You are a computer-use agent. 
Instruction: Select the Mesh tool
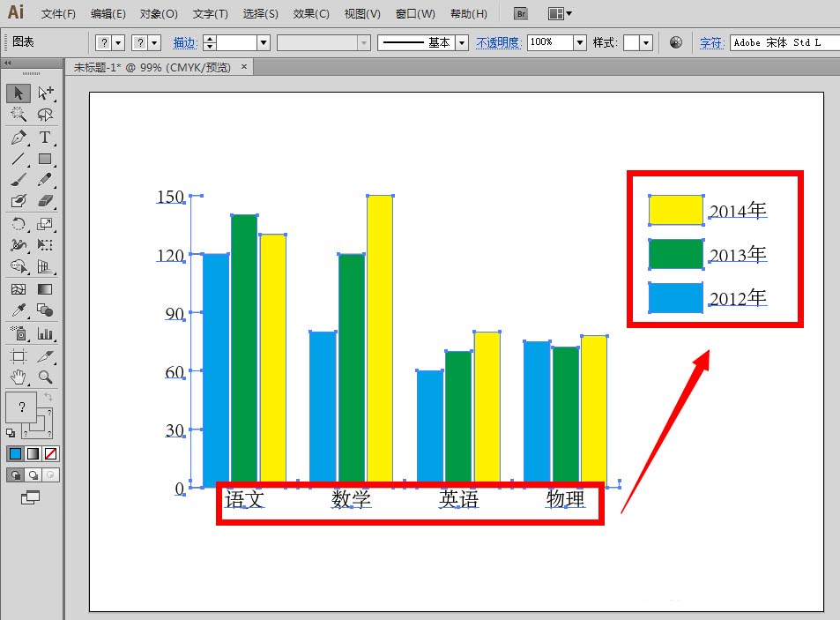point(19,289)
